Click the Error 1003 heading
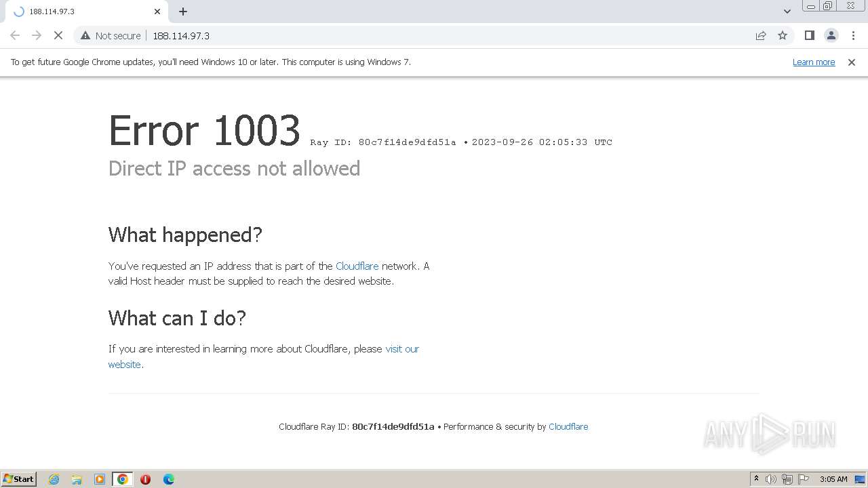The image size is (868, 488). [x=204, y=130]
